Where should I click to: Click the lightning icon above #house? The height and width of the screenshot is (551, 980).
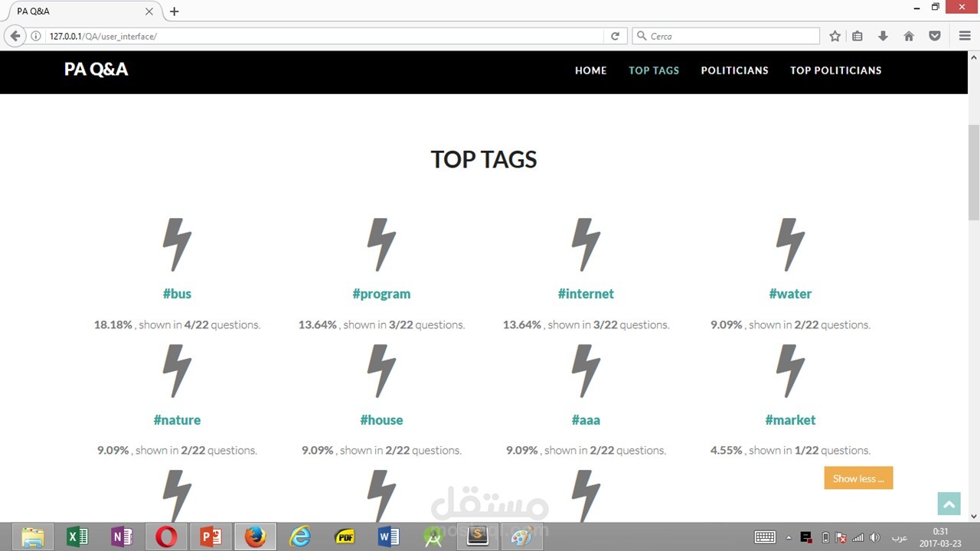click(381, 371)
